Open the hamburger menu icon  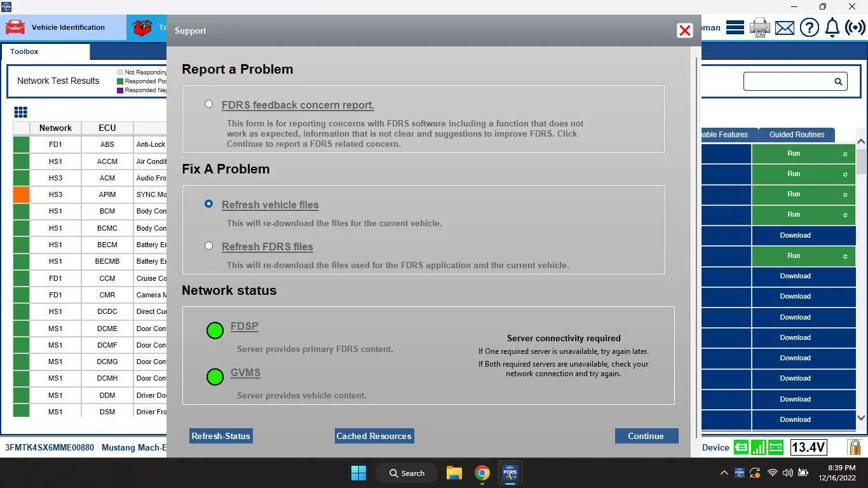(735, 27)
